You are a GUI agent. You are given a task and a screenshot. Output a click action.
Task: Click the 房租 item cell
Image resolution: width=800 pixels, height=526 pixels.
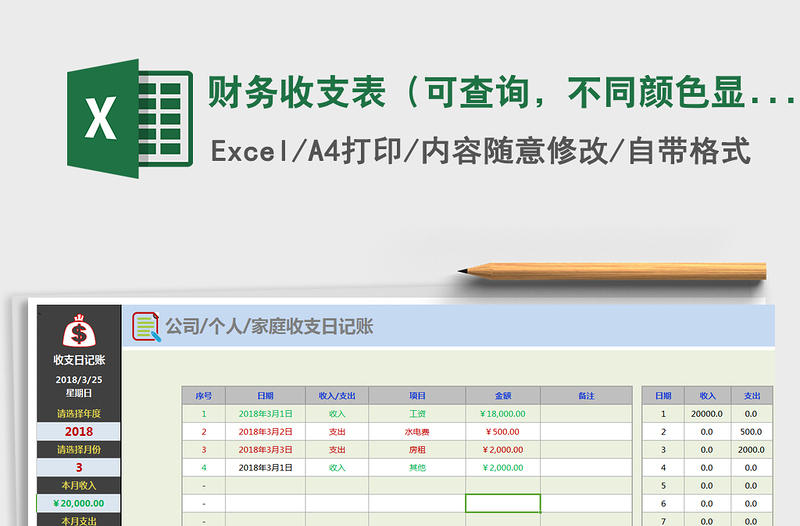pos(417,449)
